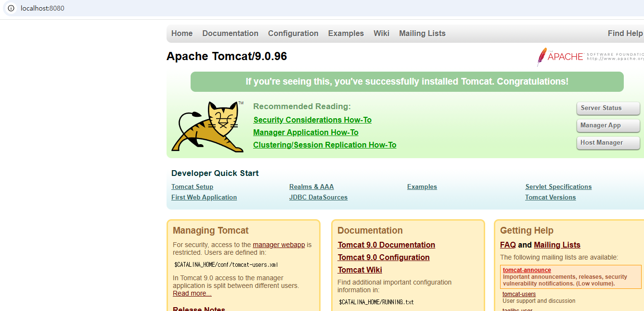
Task: Open the Apache Software Foundation logo
Action: [x=591, y=57]
